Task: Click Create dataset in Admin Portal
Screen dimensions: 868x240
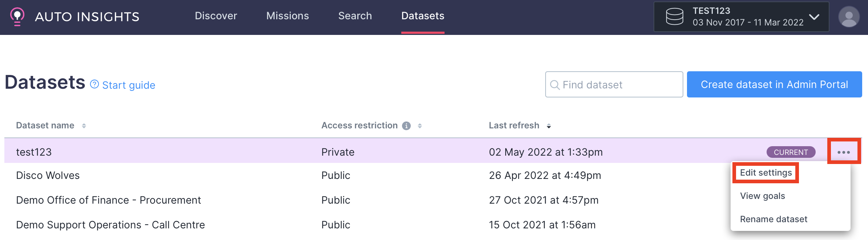Action: [775, 84]
